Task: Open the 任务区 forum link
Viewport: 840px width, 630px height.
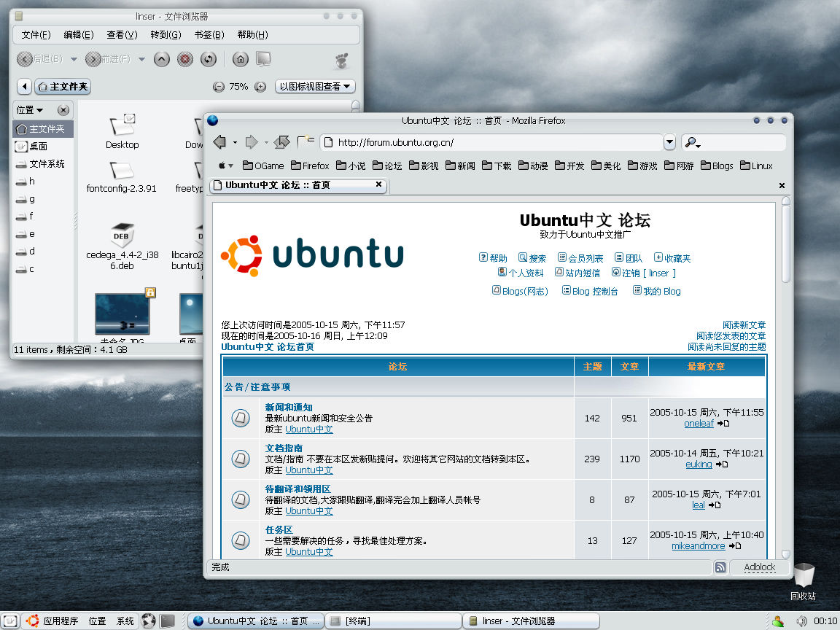Action: 279,530
